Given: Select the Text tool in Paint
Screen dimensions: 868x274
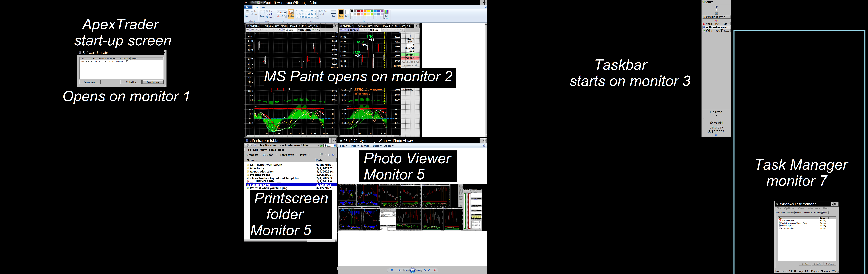Looking at the screenshot, I should tap(285, 12).
